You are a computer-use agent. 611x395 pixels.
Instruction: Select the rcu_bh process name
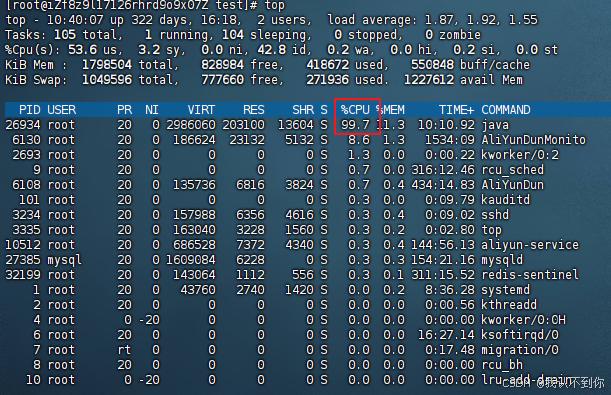click(502, 365)
